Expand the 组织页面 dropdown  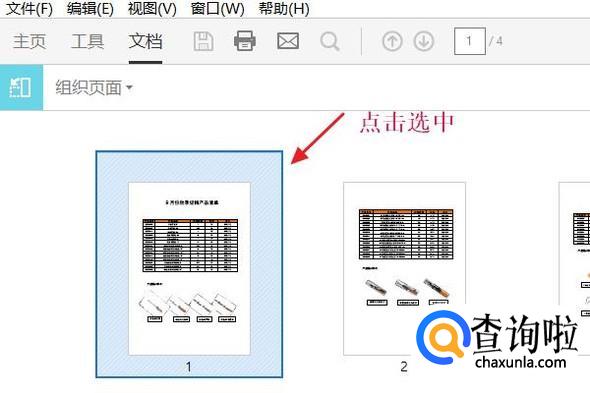94,88
